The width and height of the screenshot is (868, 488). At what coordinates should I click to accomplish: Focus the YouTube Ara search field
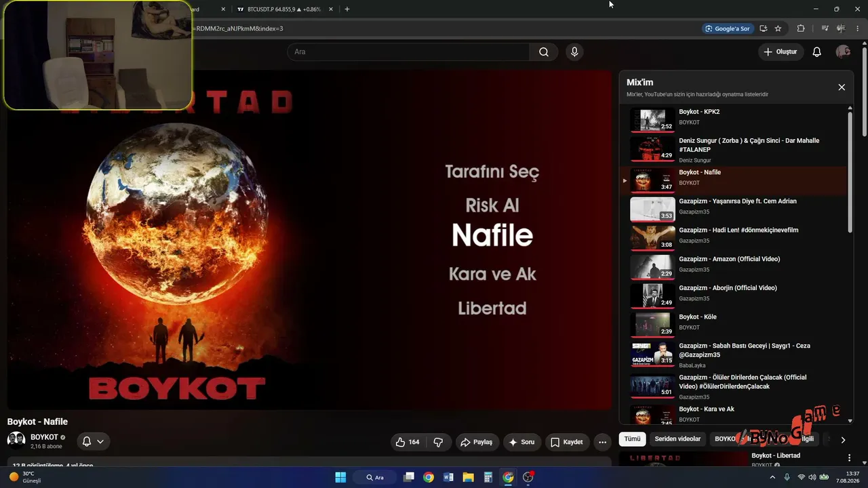click(x=408, y=52)
